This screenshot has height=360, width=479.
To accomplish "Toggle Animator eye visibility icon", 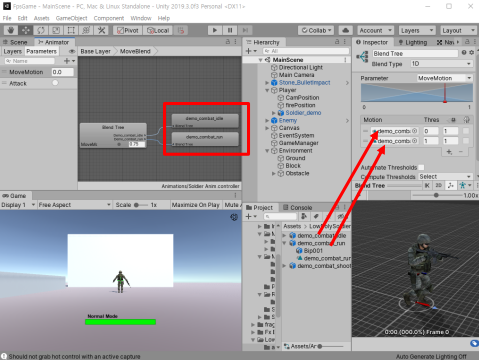I will (x=72, y=51).
